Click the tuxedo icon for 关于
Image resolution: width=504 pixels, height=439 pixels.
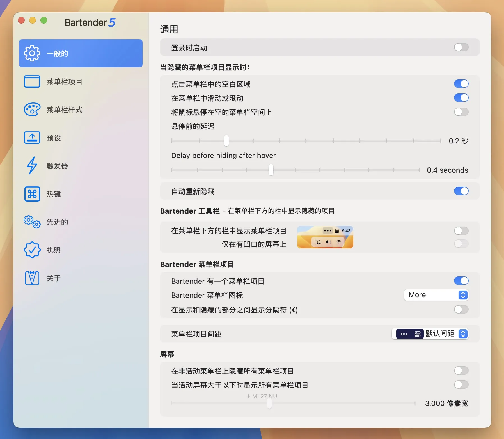tap(32, 278)
